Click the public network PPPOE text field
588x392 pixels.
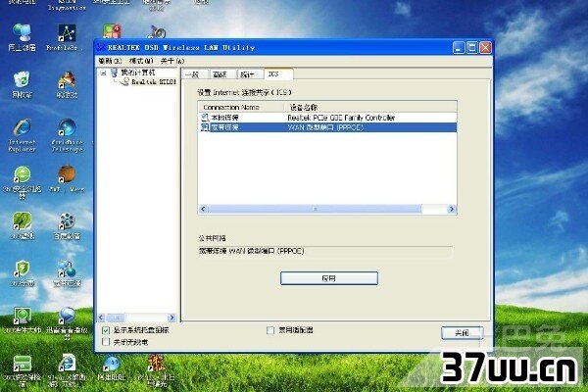pos(325,251)
